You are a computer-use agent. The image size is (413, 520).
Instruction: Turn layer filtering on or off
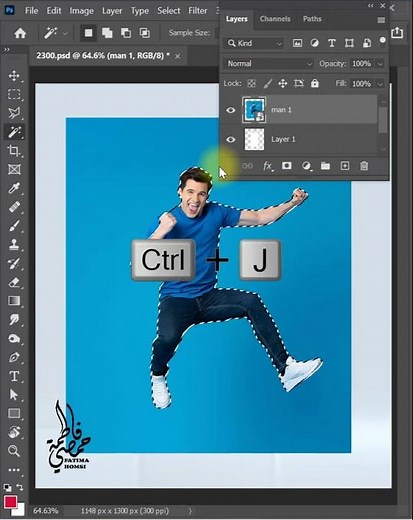pos(382,41)
